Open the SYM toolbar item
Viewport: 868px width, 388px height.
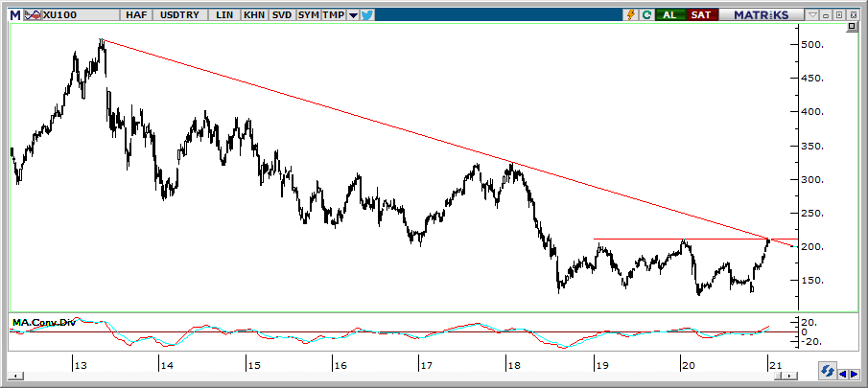(x=308, y=15)
